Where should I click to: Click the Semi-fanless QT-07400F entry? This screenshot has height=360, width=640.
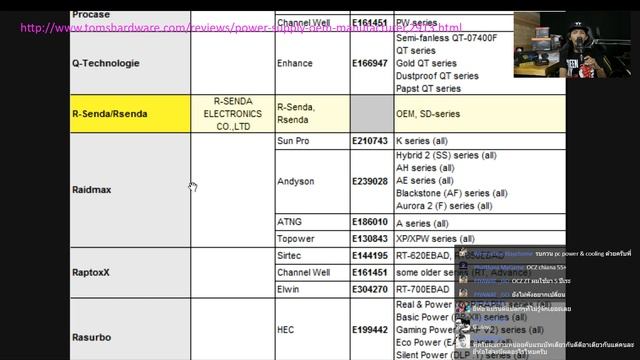tap(447, 38)
